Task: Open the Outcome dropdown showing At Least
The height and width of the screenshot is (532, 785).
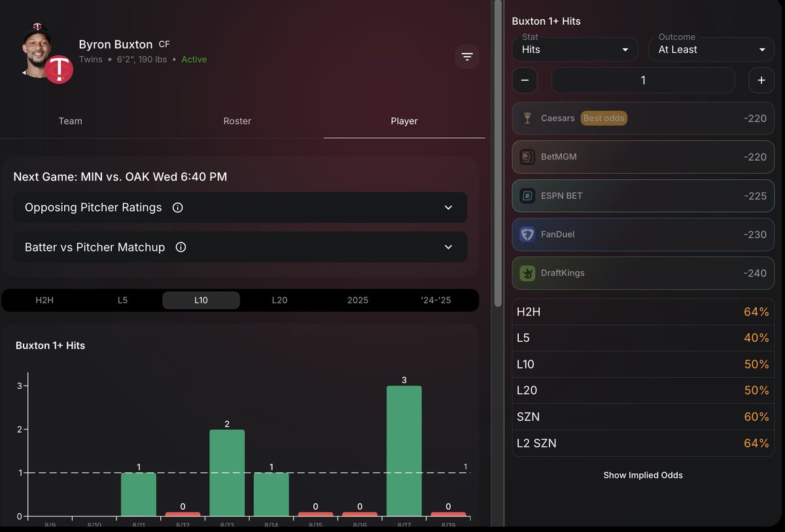Action: tap(711, 49)
